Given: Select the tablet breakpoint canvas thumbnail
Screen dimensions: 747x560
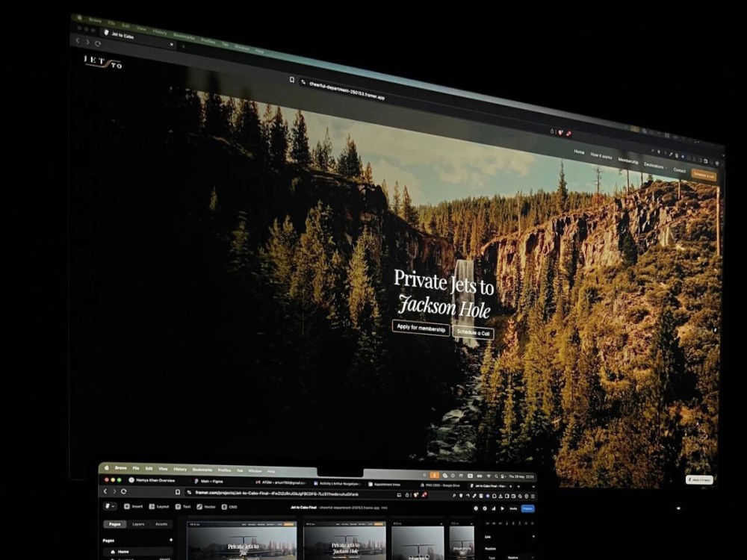Looking at the screenshot, I should click(x=418, y=543).
